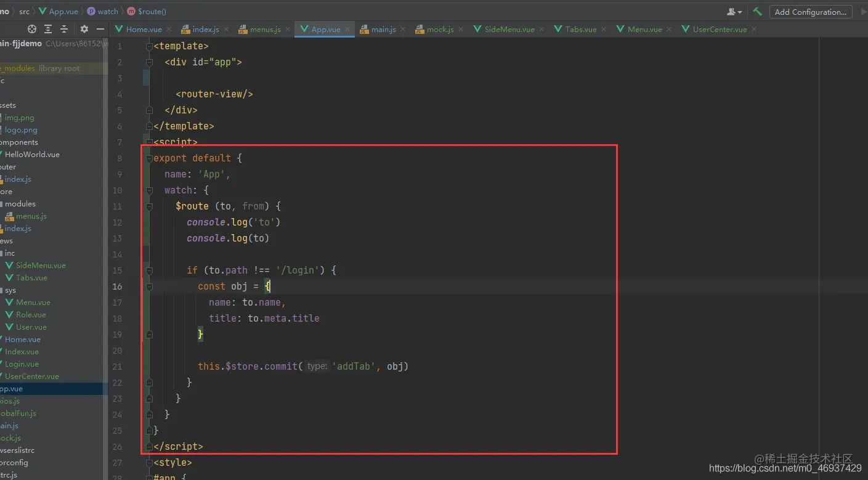Close the Tabs.vue editor tab
The width and height of the screenshot is (868, 480).
coord(604,29)
